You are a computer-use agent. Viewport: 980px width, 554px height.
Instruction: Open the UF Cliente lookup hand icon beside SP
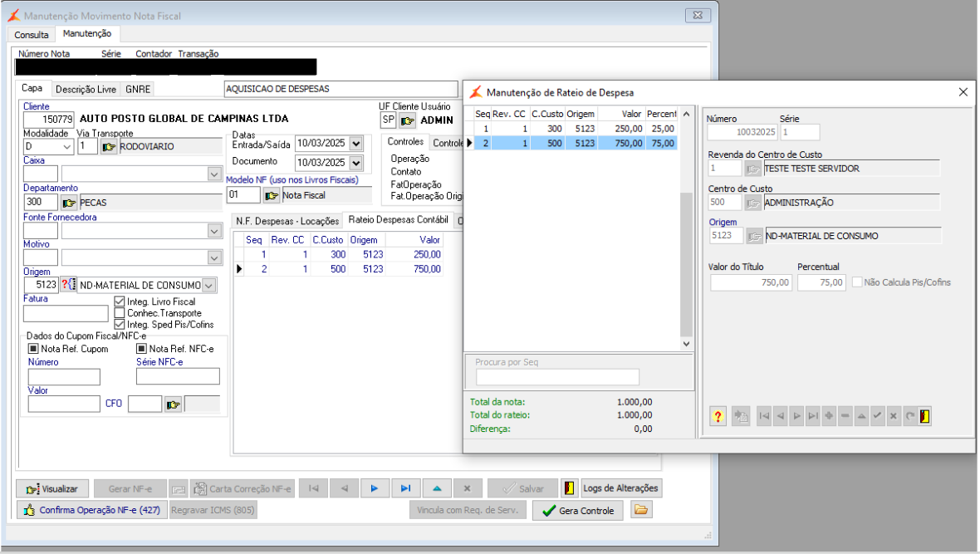coord(408,120)
